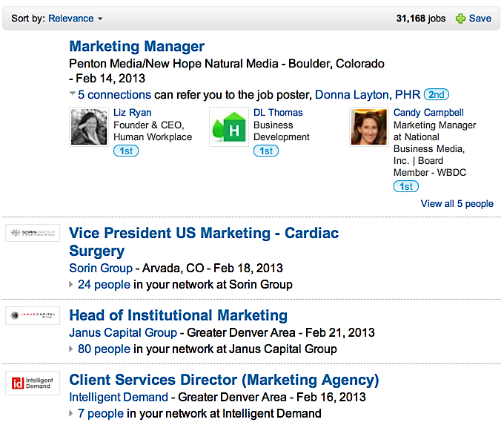
Task: View Donna Layton, PHR profile
Action: [368, 95]
